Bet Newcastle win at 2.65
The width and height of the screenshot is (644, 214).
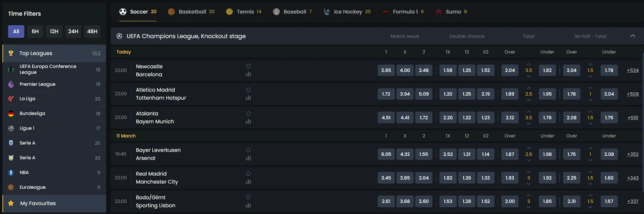tap(386, 70)
